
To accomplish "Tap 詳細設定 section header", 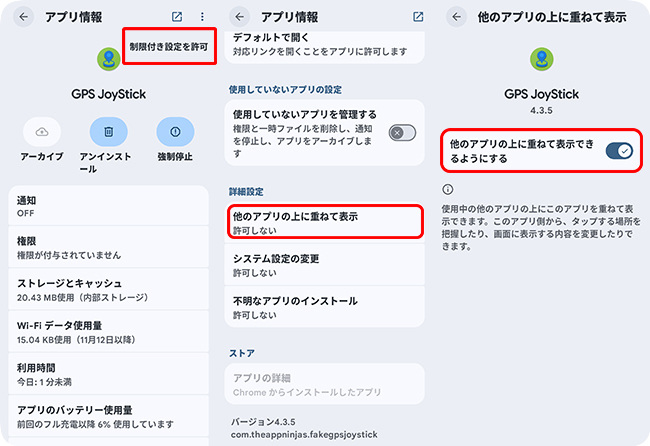I will [x=246, y=191].
